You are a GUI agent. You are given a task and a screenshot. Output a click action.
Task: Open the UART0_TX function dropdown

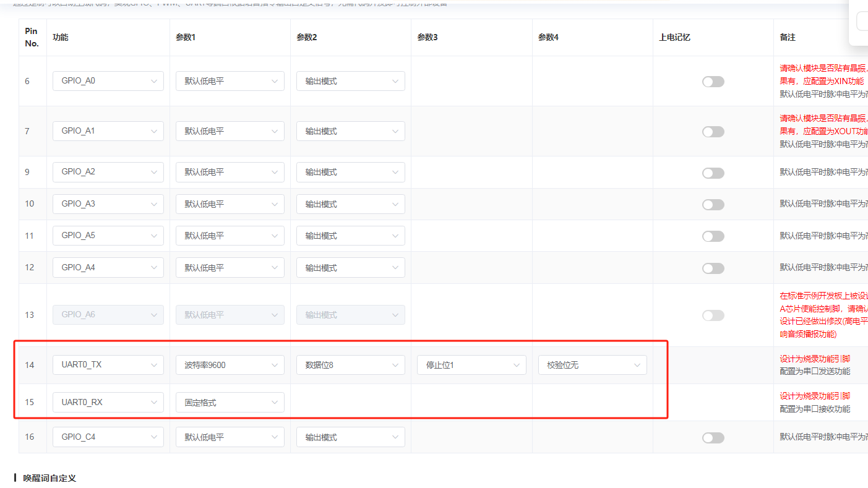coord(108,365)
